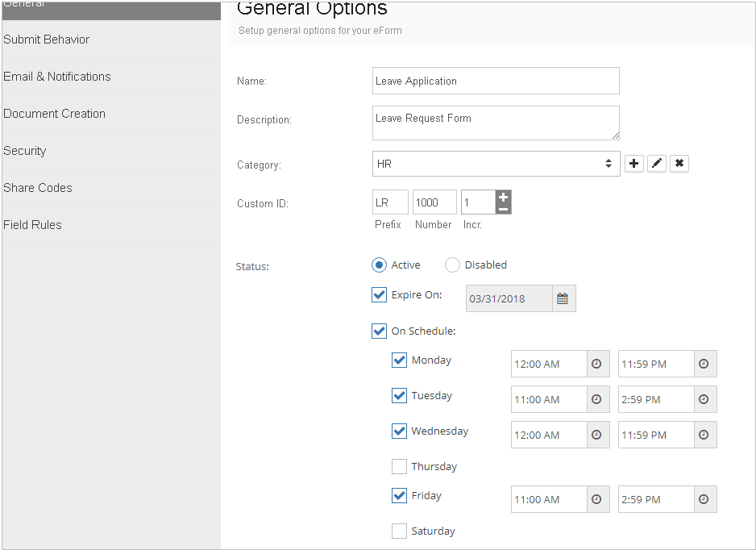The width and height of the screenshot is (756, 550).
Task: Open Friday start time clock picker
Action: pos(597,499)
